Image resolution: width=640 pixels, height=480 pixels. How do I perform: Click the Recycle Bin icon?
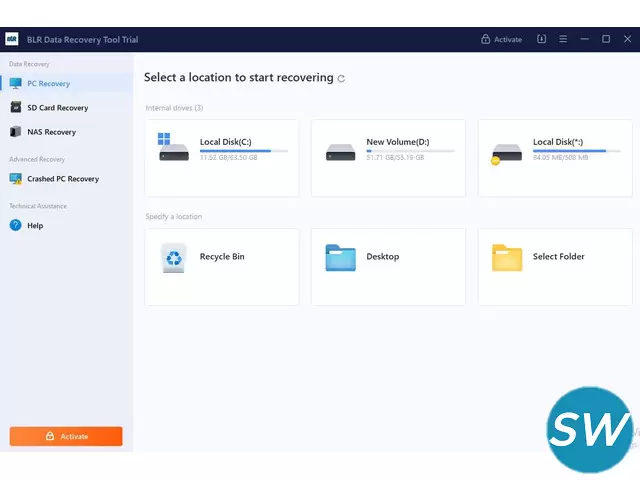point(173,258)
